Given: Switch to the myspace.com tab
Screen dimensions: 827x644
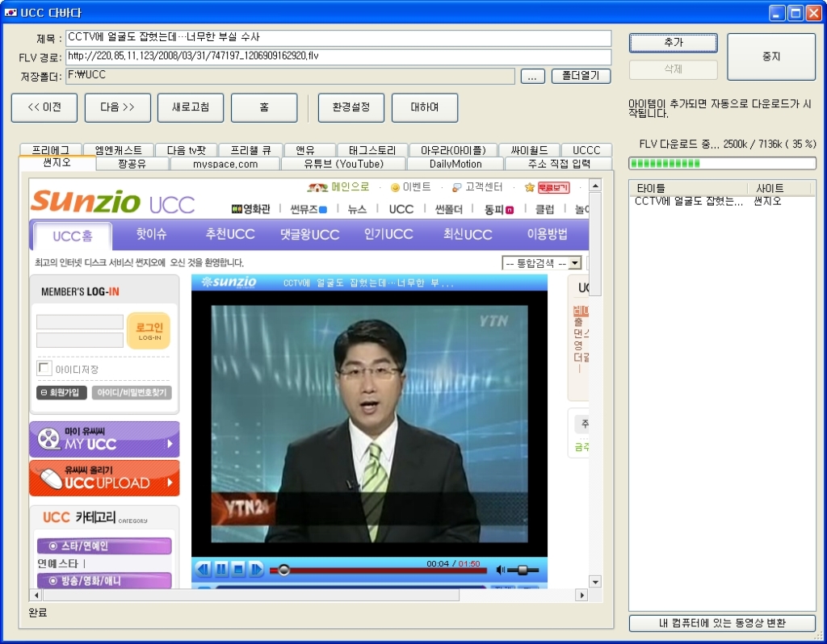Looking at the screenshot, I should pyautogui.click(x=225, y=164).
